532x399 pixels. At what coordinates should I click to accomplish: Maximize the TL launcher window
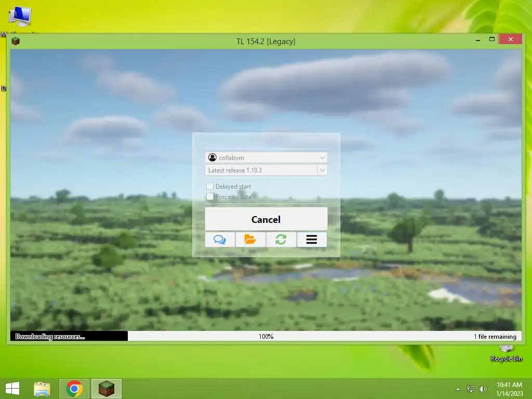click(492, 39)
